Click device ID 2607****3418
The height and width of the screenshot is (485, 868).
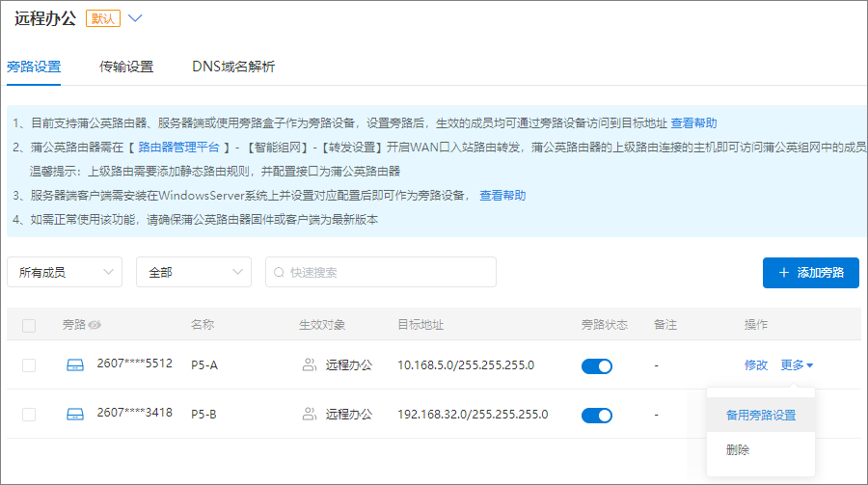pos(134,413)
